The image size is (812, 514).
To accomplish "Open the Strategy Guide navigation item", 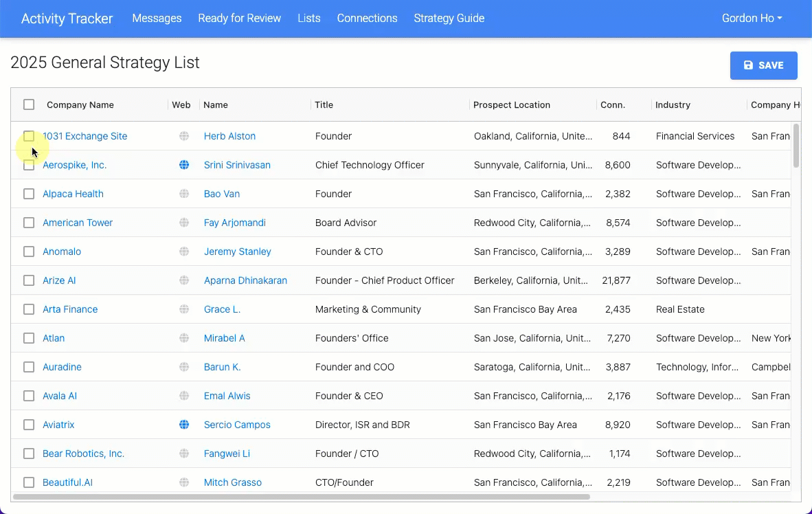I will pos(449,19).
